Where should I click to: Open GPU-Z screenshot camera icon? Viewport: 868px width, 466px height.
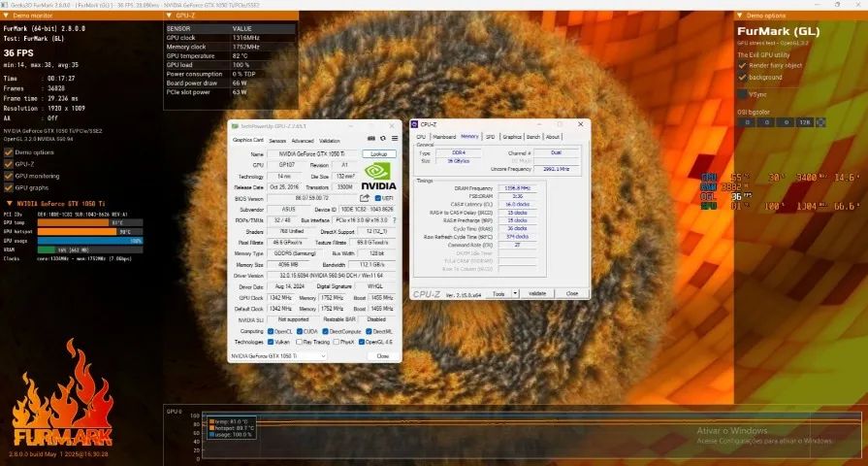click(371, 139)
